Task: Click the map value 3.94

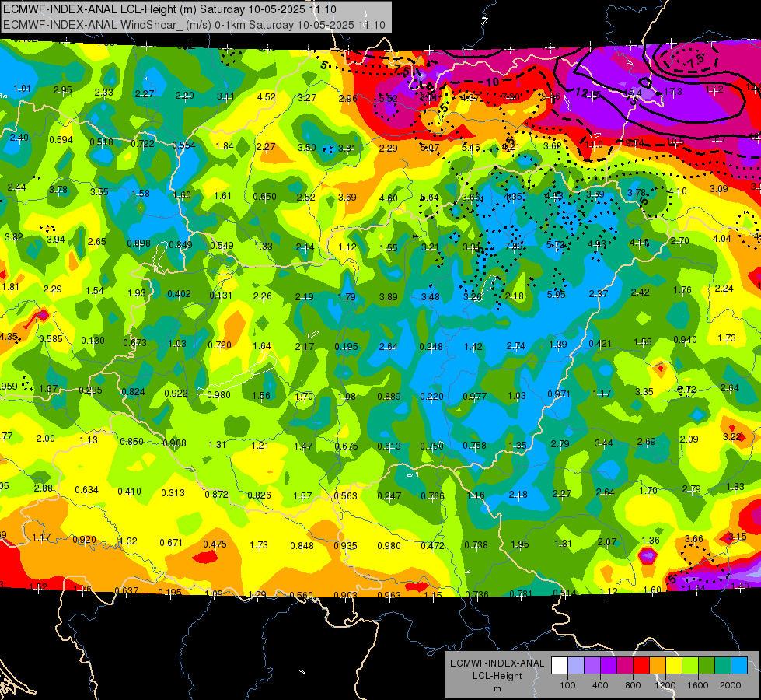Action: (x=56, y=240)
